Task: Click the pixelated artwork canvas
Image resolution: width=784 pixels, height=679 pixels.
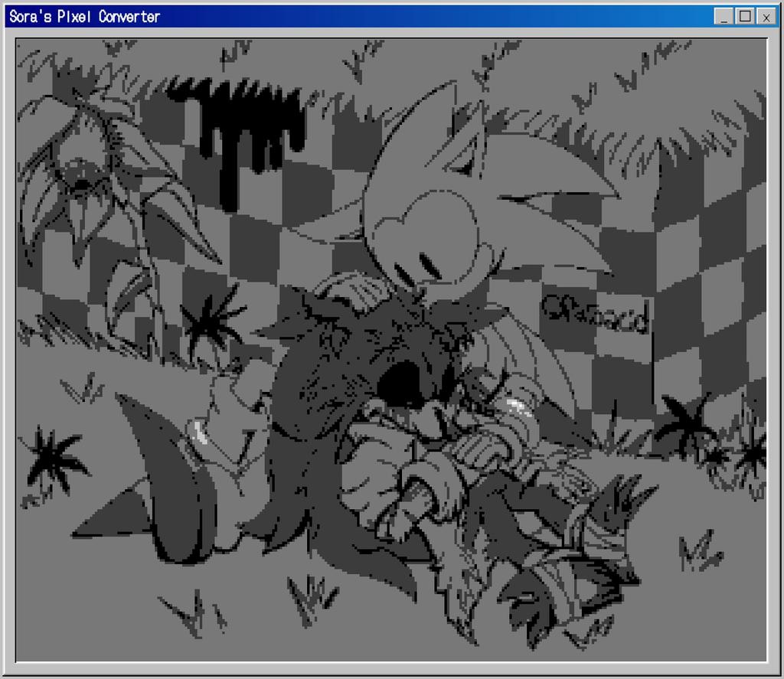Action: pos(391,350)
